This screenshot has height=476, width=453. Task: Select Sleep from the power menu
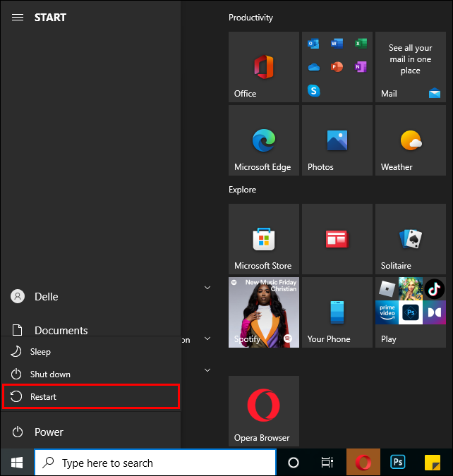(90, 352)
